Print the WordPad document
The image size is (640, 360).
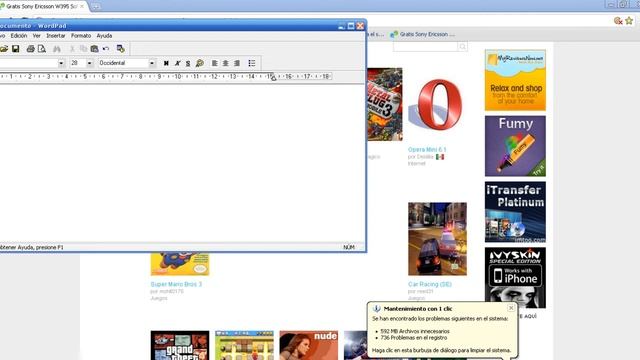(x=30, y=49)
